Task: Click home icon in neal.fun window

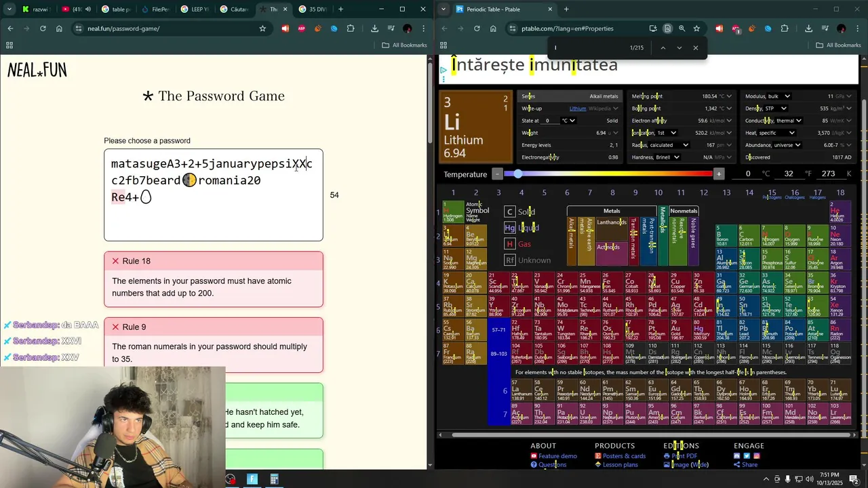Action: point(59,28)
